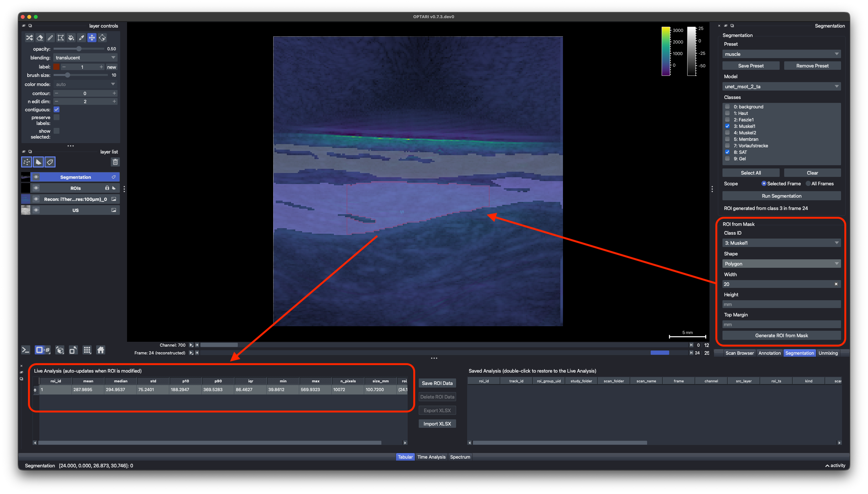Delete selected layer with trash icon
This screenshot has height=494, width=868.
pyautogui.click(x=115, y=162)
